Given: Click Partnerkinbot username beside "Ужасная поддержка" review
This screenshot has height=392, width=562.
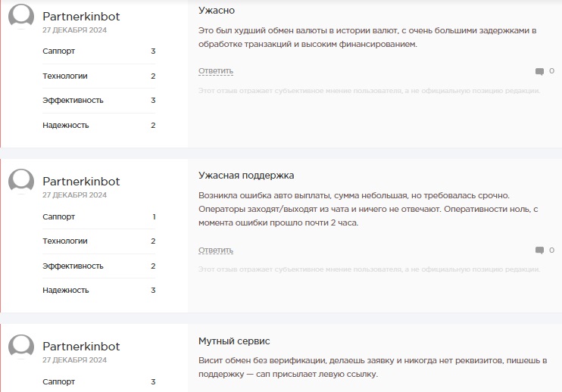Looking at the screenshot, I should click(81, 182).
